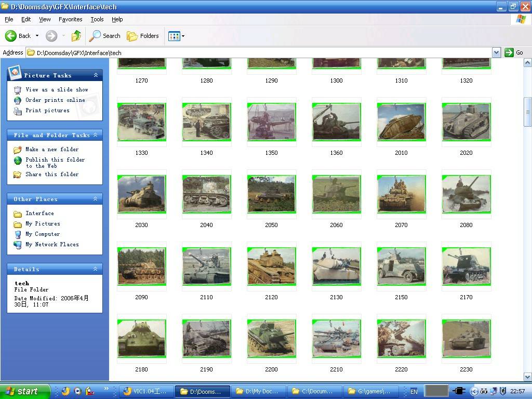Open My Computer from Other Places
The height and width of the screenshot is (399, 532).
click(x=43, y=234)
